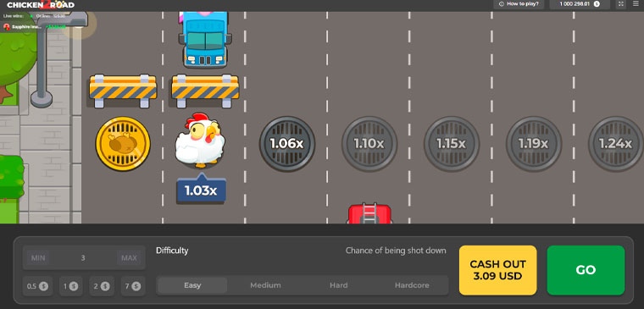644x309 pixels.
Task: Click the balance amount 1 000 298.01
Action: 575,4
